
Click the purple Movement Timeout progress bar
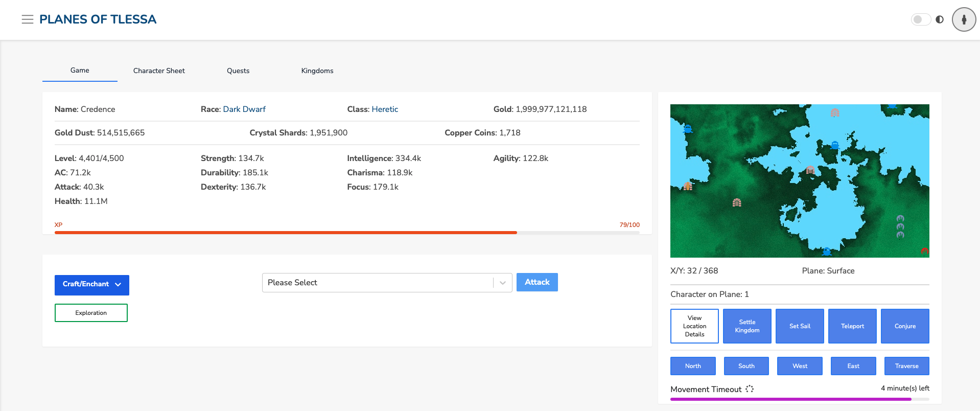(790, 399)
